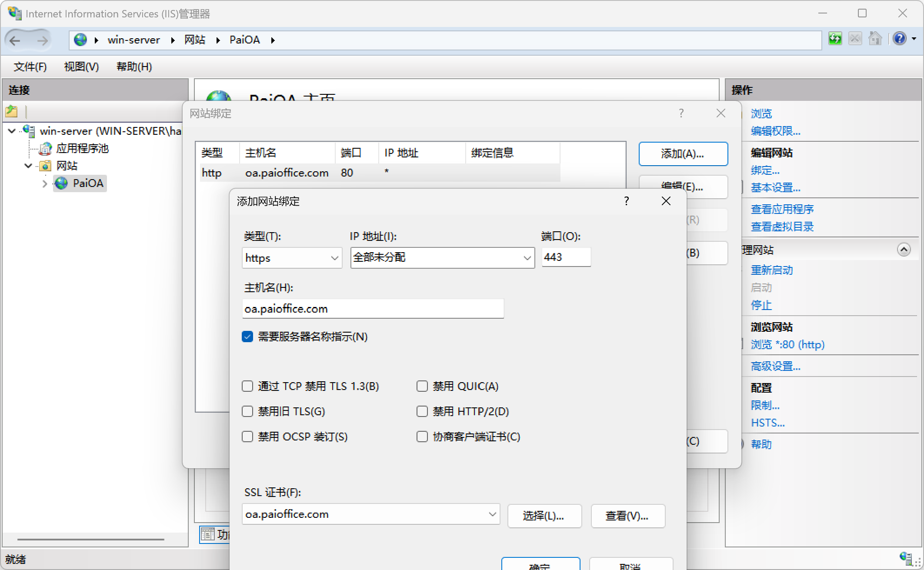This screenshot has width=924, height=570.
Task: Open the 视图(V) menu
Action: click(x=81, y=67)
